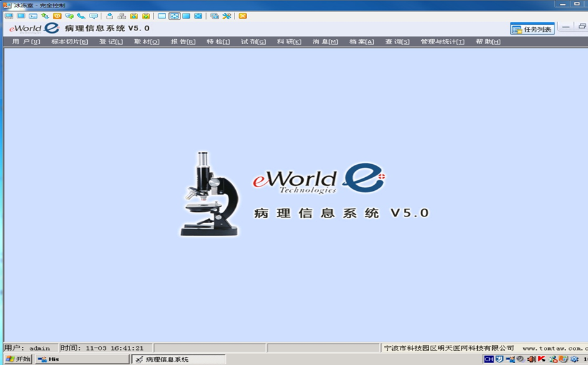The height and width of the screenshot is (365, 588).
Task: Select the plain window view mode icon
Action: [x=162, y=16]
